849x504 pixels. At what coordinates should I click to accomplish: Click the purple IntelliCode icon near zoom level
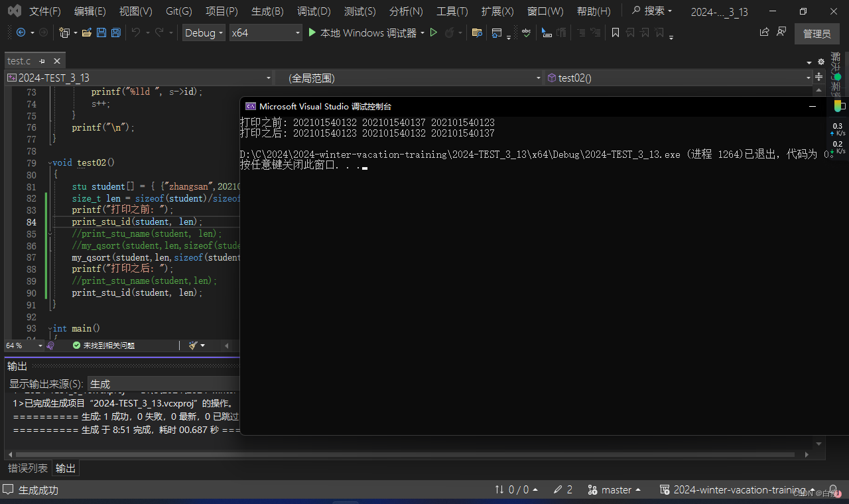[50, 346]
